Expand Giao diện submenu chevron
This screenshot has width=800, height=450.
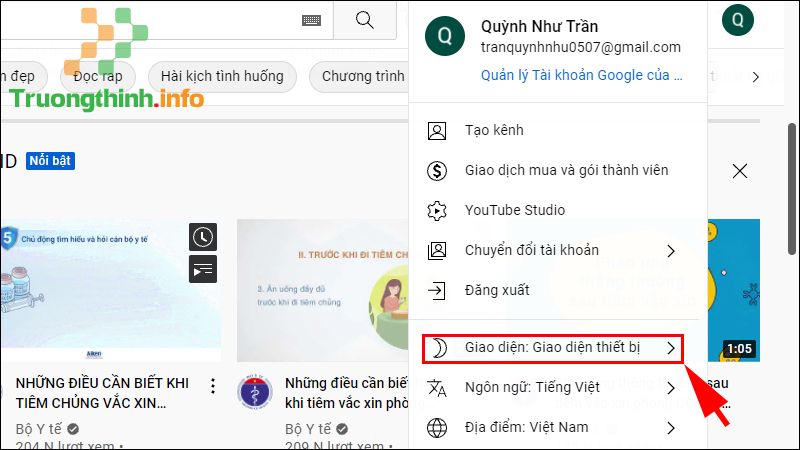pyautogui.click(x=671, y=348)
